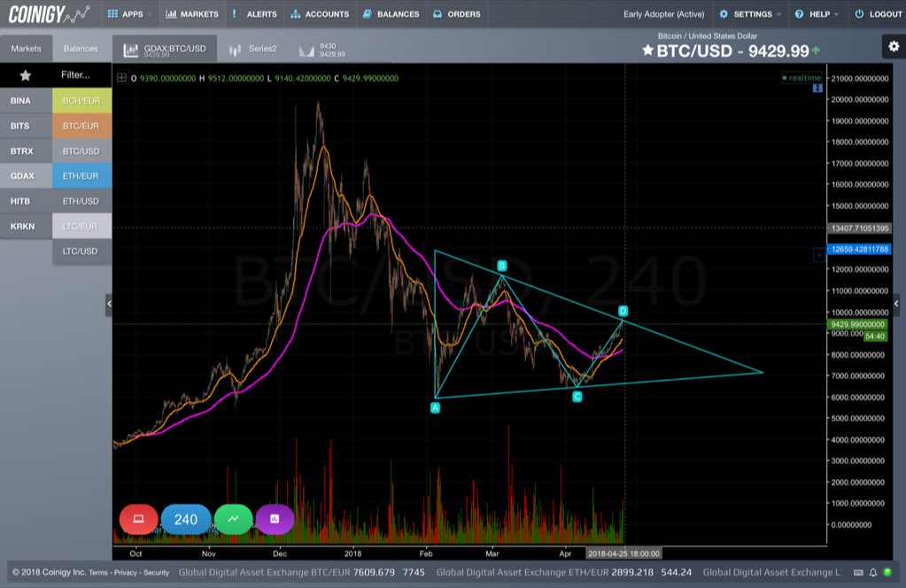Click the 9429.99000000 current price label
Screen dimensions: 906x588
[x=857, y=324]
